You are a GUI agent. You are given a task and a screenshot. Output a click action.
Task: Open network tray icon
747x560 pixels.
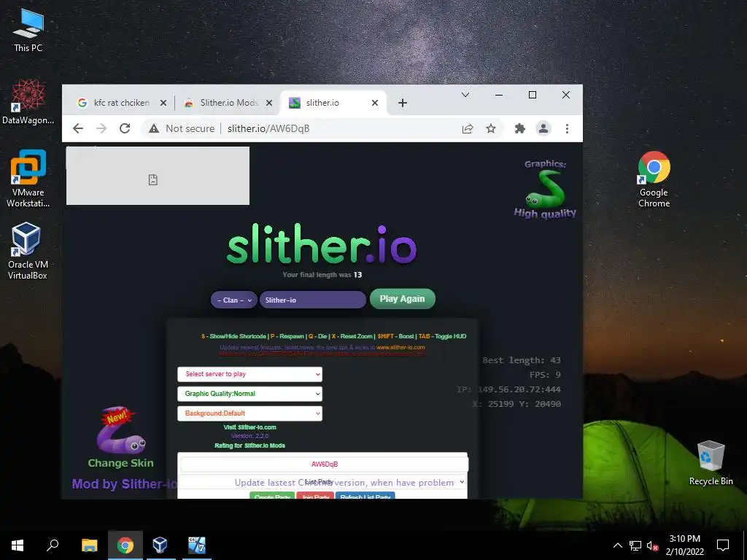point(635,545)
